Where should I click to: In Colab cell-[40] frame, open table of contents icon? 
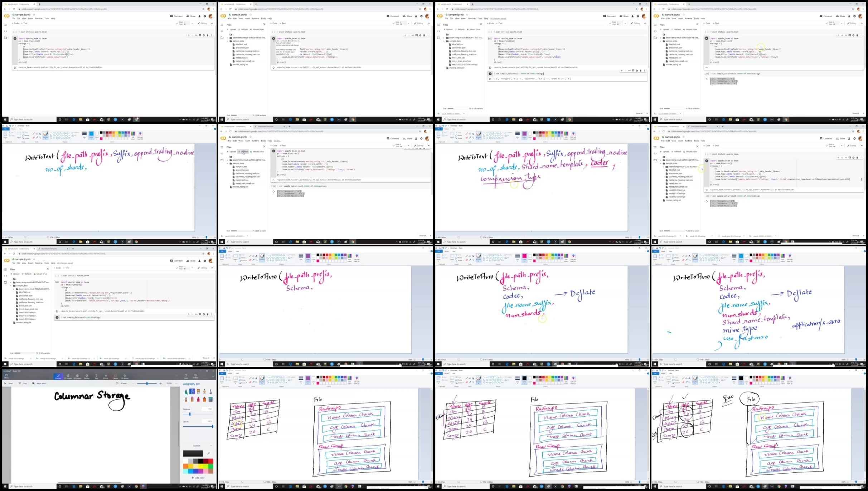[x=5, y=270]
